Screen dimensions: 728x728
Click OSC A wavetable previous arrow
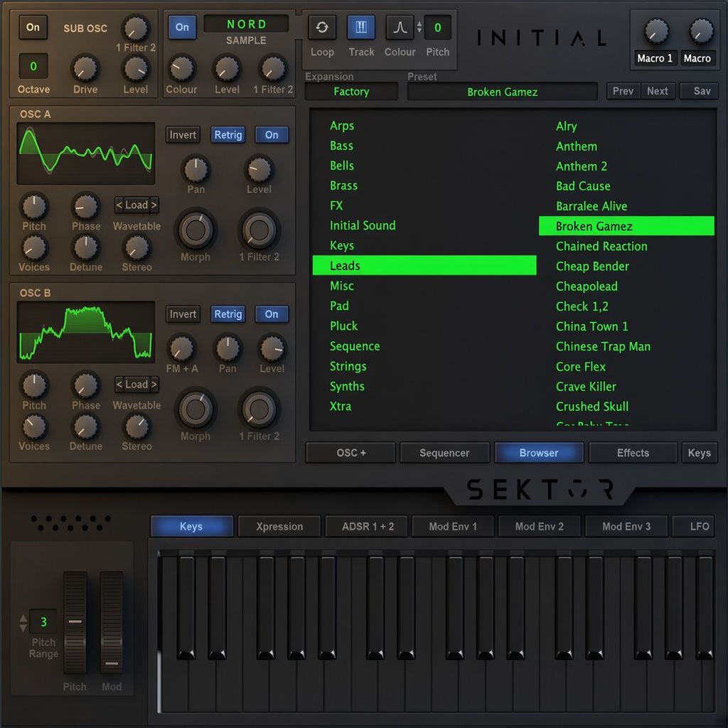point(119,205)
